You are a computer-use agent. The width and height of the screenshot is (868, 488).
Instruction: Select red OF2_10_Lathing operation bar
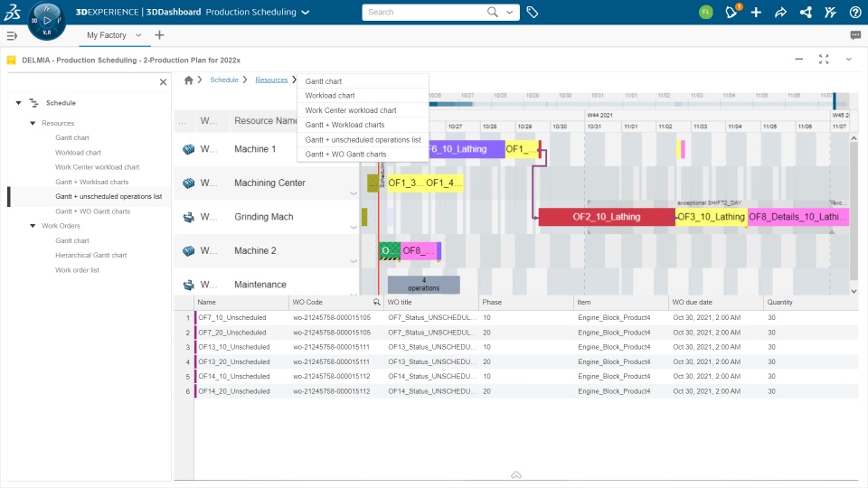click(607, 217)
